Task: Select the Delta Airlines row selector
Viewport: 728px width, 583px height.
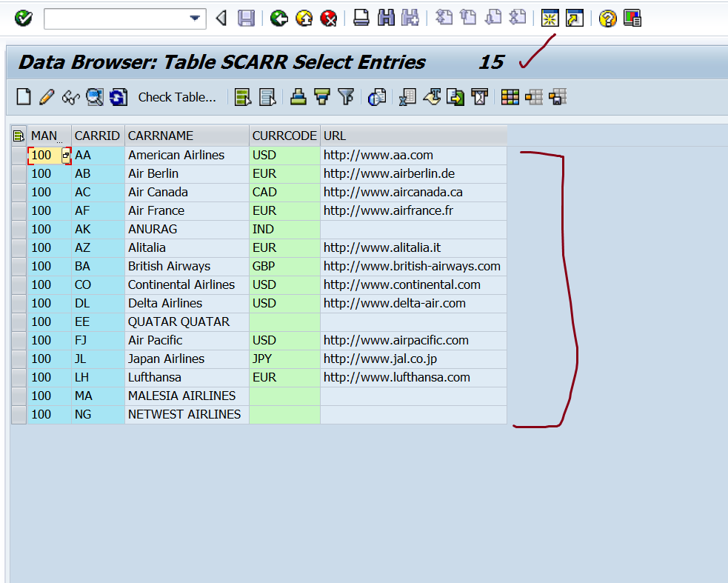Action: tap(19, 303)
